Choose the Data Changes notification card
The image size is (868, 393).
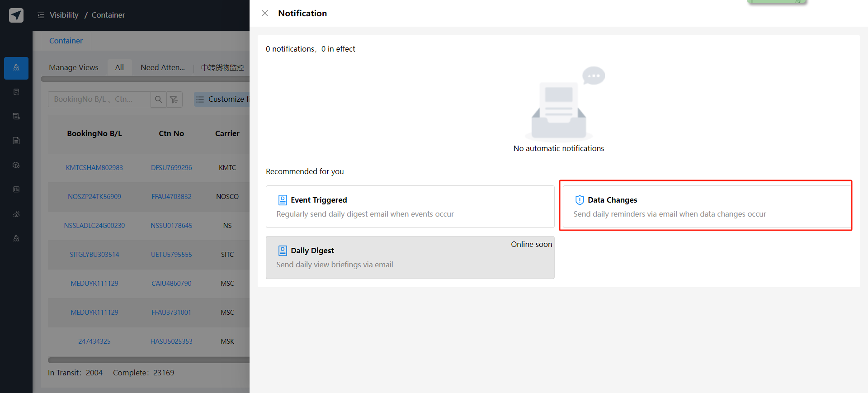click(x=707, y=207)
